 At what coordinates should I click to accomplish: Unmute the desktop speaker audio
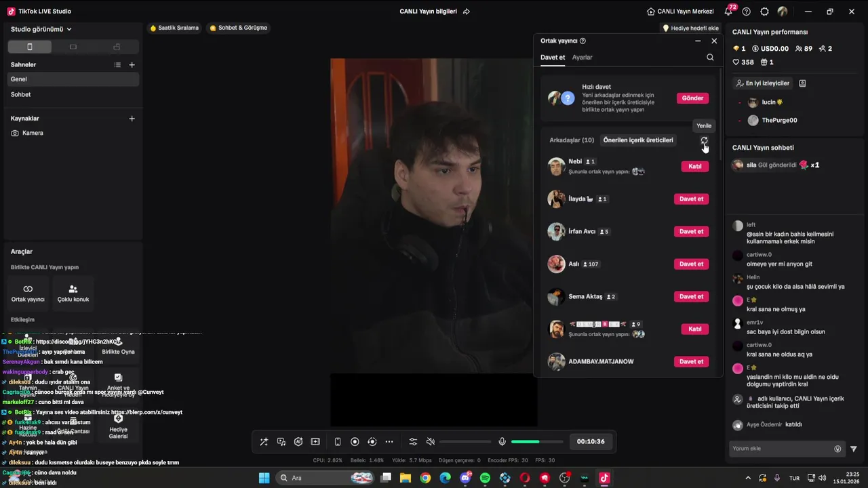(430, 442)
